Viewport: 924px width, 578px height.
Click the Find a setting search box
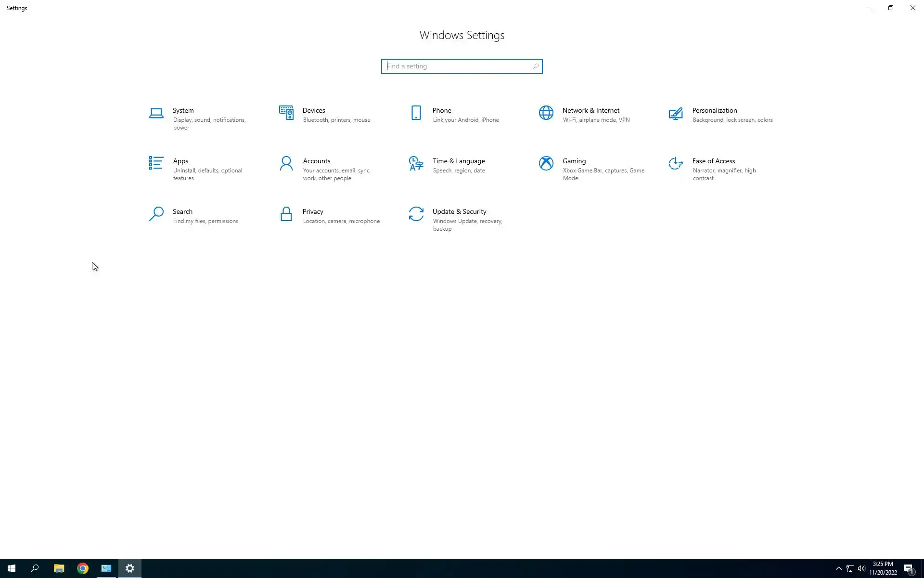[457, 66]
